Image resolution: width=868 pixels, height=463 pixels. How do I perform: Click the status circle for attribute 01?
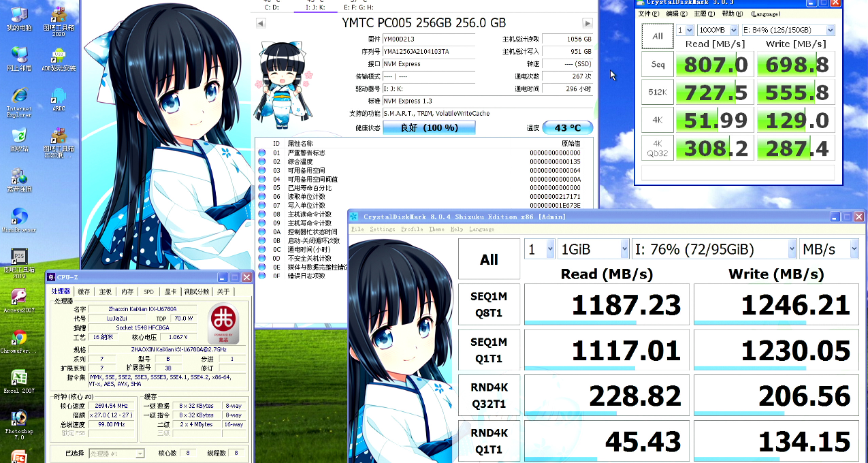[262, 153]
